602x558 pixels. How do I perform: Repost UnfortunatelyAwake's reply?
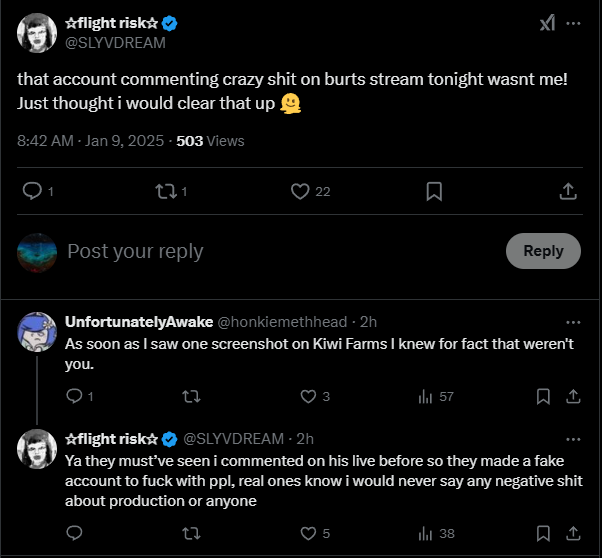(x=191, y=396)
